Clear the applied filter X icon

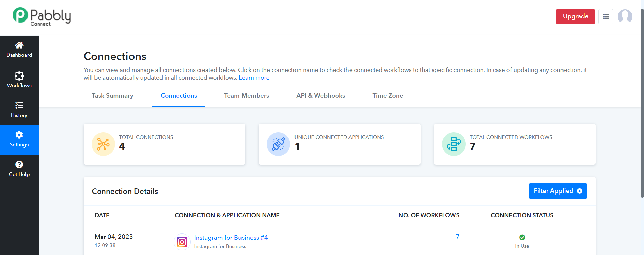(579, 191)
